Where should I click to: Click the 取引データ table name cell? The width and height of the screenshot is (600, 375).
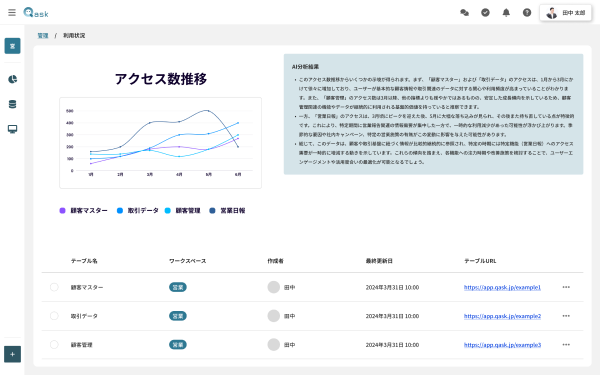[84, 316]
